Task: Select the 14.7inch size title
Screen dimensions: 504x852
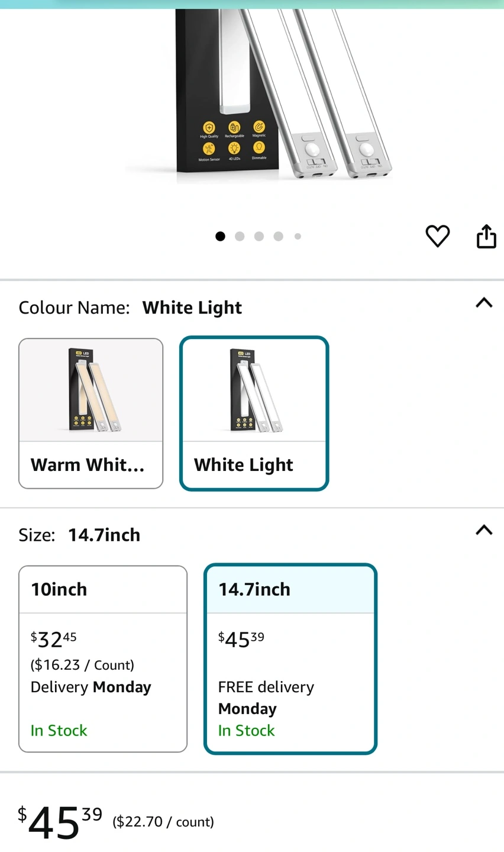Action: coord(254,589)
